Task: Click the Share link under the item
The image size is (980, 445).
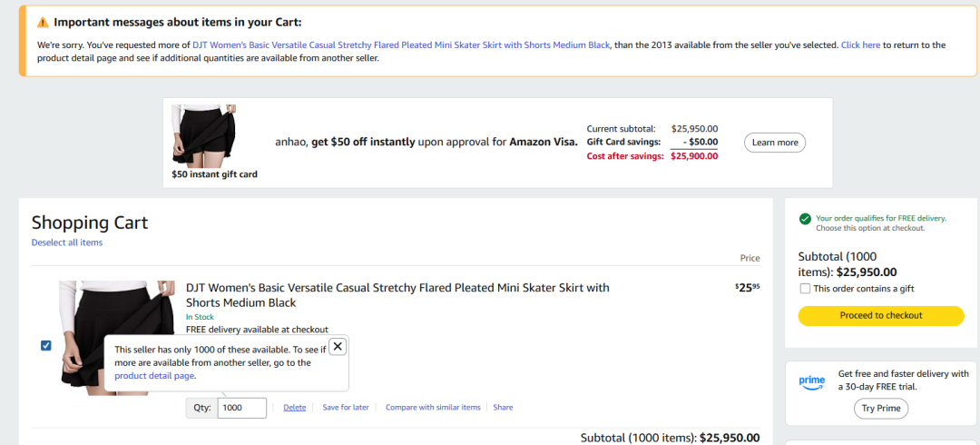Action: [x=503, y=408]
